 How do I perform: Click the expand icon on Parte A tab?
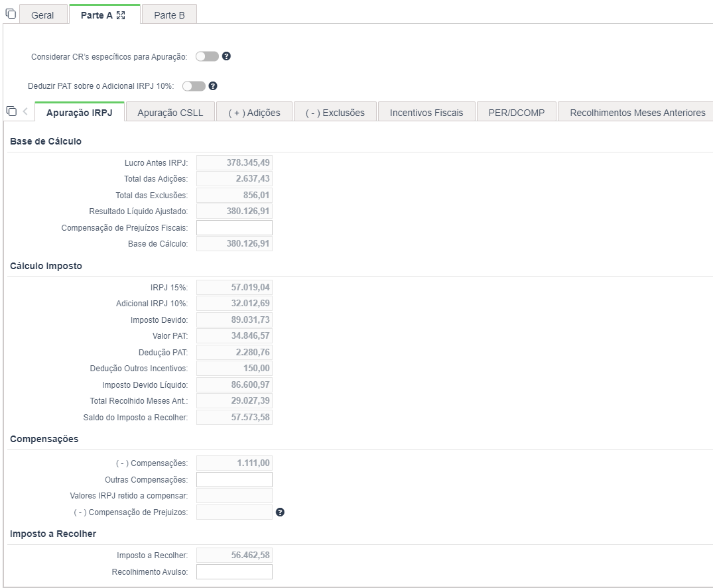(121, 15)
